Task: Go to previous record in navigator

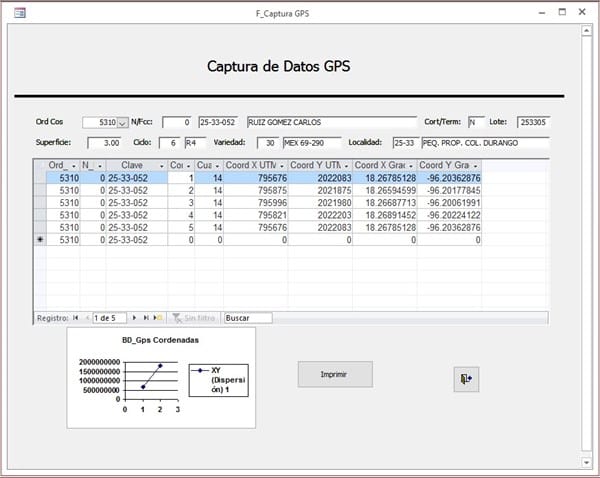Action: pos(85,318)
